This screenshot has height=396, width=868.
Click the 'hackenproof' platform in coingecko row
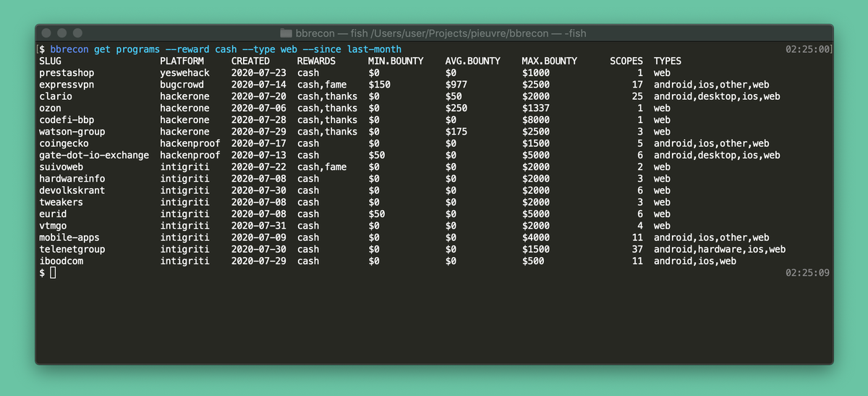point(190,143)
